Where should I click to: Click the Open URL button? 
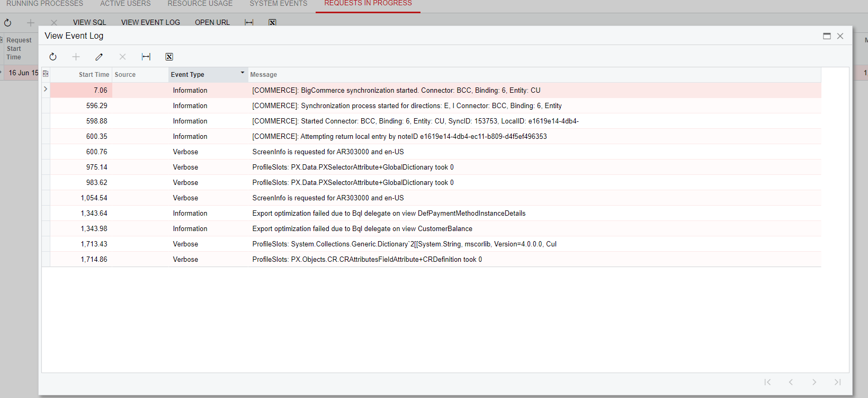pyautogui.click(x=212, y=22)
